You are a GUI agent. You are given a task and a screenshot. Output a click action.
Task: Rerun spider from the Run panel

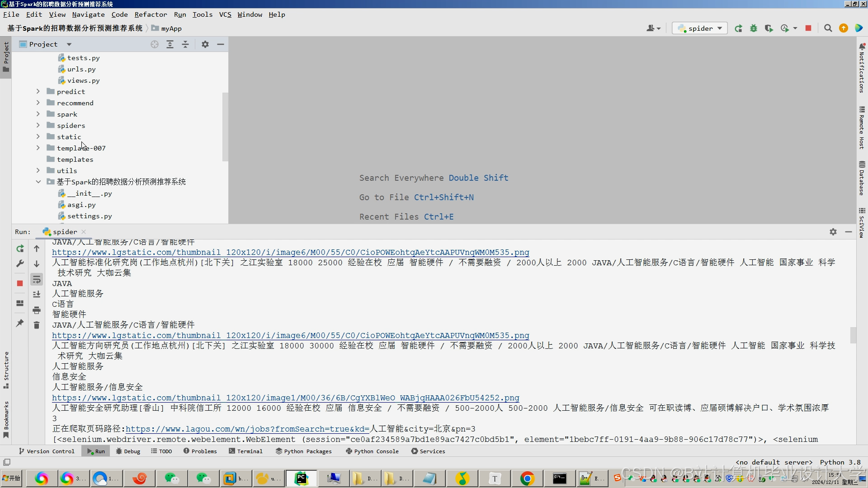click(x=20, y=249)
